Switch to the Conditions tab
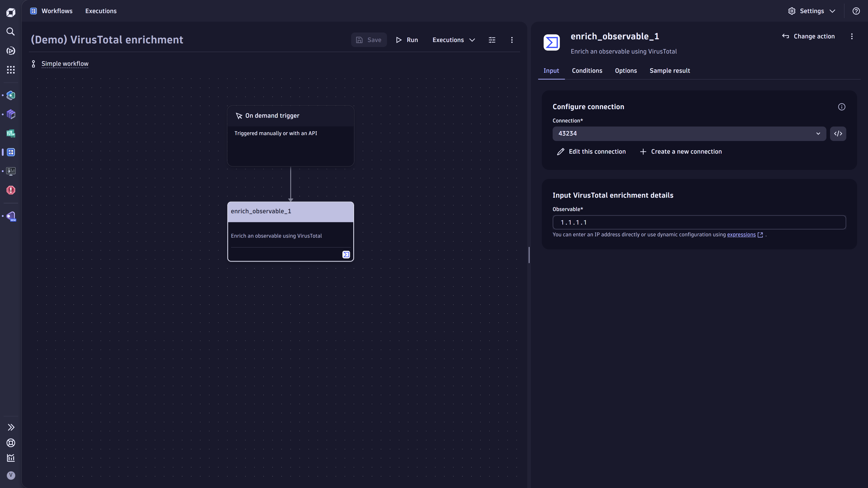The image size is (868, 488). click(x=587, y=70)
